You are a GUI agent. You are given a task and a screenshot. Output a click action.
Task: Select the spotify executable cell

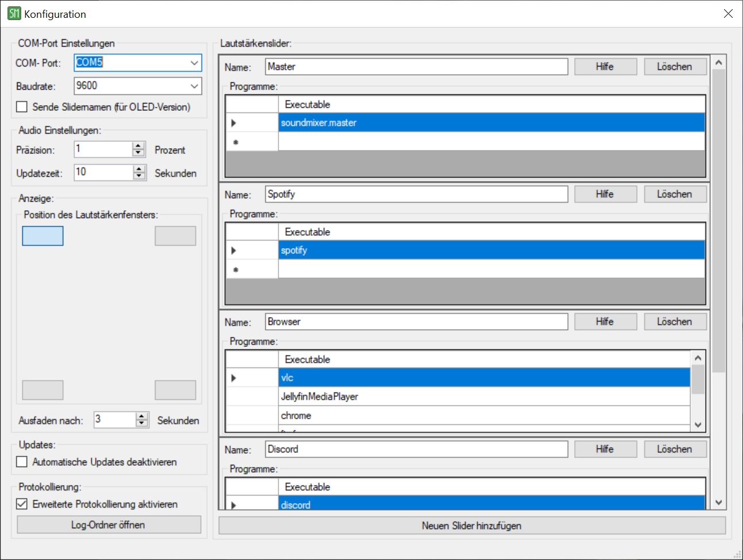pyautogui.click(x=492, y=250)
